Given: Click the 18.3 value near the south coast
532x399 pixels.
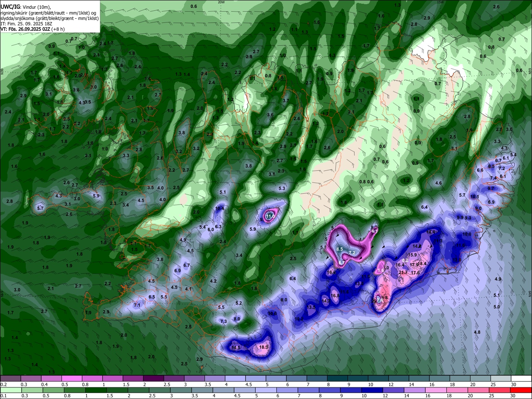Looking at the screenshot, I should (x=264, y=347).
